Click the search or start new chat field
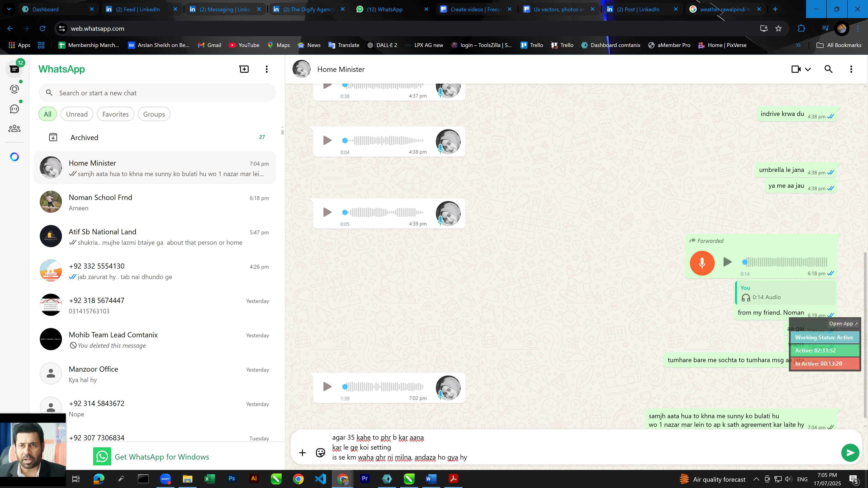868x488 pixels. point(157,93)
